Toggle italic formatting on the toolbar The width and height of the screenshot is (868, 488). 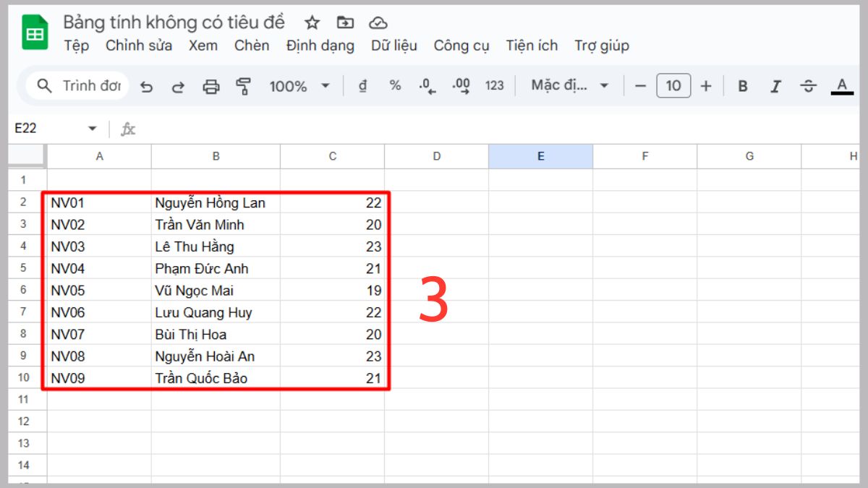[775, 85]
